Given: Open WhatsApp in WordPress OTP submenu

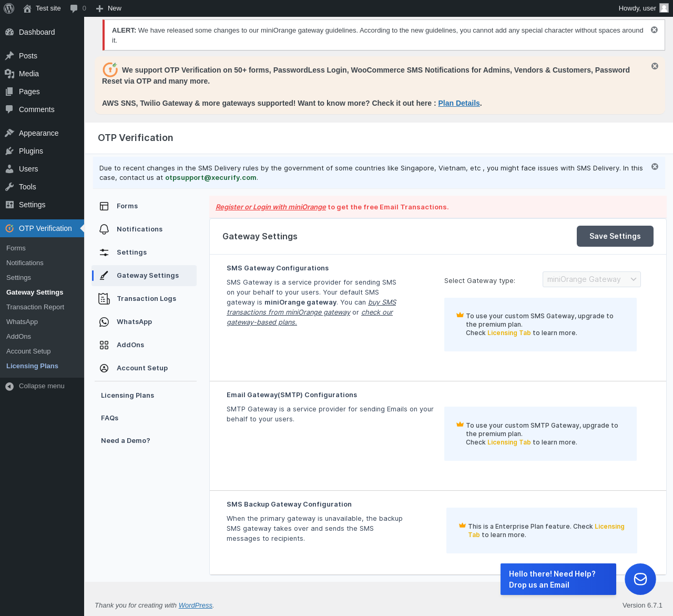Looking at the screenshot, I should [x=22, y=322].
